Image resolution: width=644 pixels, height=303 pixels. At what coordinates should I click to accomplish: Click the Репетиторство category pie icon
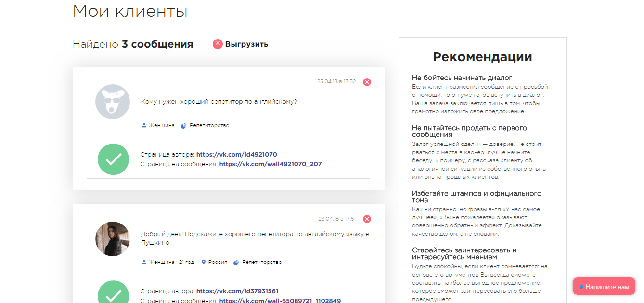coord(184,125)
